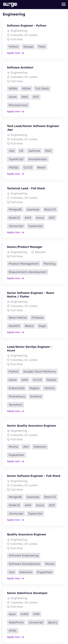Click location pin icon in Software Architect card
Screen dimensions: 68x644
pyautogui.click(x=8, y=77)
